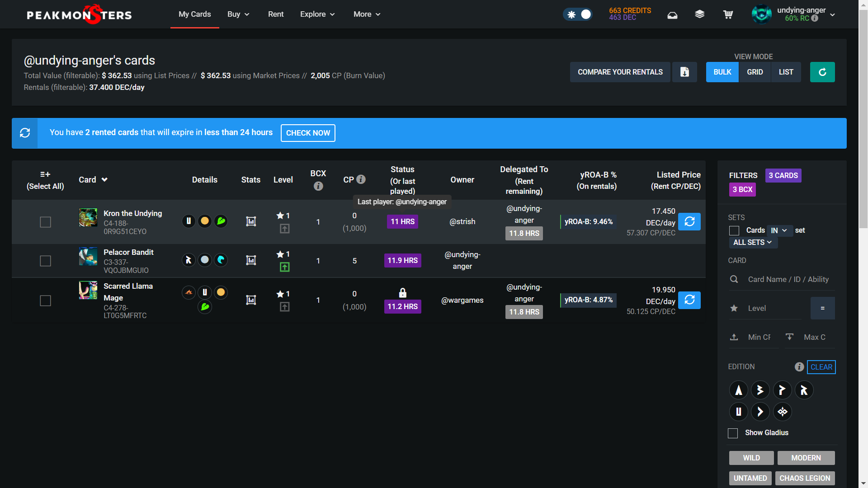868x488 pixels.
Task: Update rental price for Scarred Llama Mage
Action: [689, 300]
